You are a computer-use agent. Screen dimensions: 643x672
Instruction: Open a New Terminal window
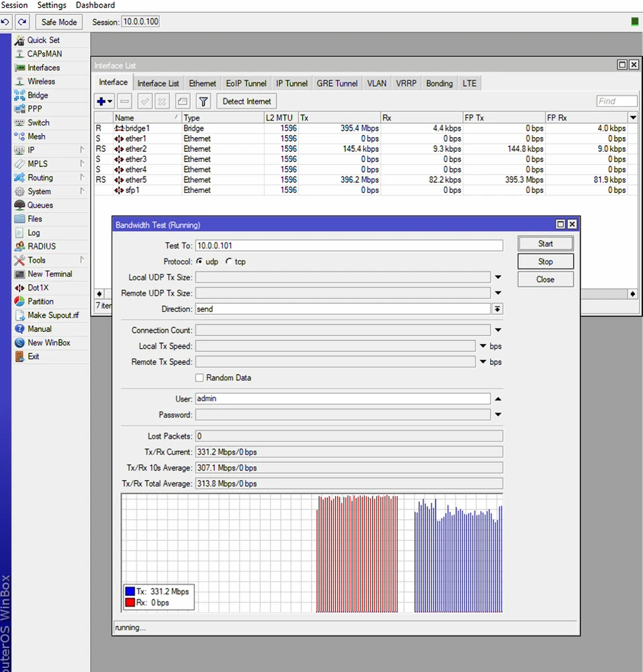click(49, 274)
